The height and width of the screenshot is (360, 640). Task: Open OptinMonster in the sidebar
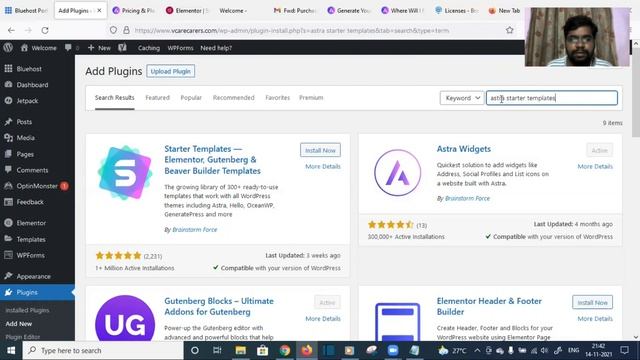(37, 186)
